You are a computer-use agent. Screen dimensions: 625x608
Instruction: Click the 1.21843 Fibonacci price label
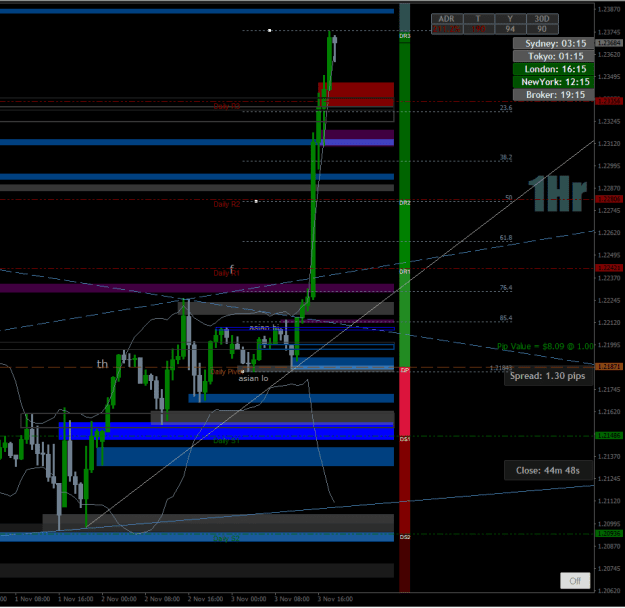pos(501,368)
